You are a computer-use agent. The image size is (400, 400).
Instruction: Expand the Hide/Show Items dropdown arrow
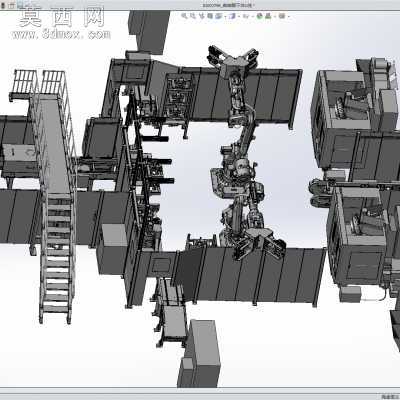click(252, 16)
